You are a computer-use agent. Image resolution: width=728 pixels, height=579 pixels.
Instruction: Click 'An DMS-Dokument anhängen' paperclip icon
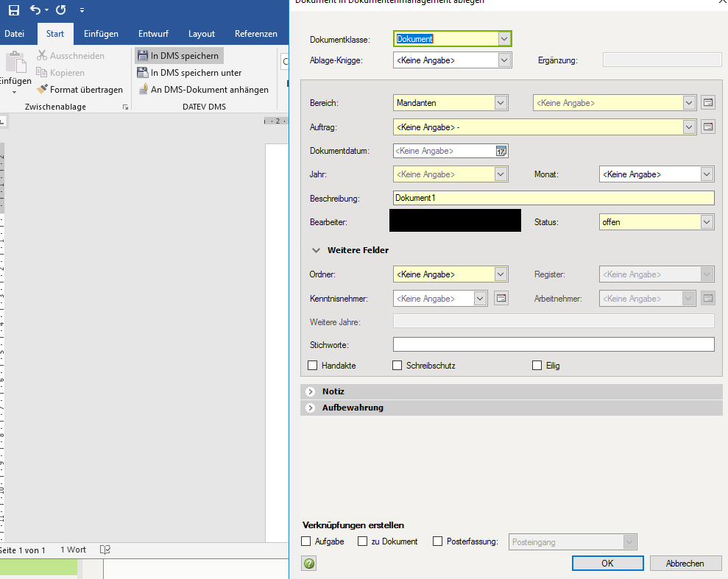pyautogui.click(x=143, y=90)
